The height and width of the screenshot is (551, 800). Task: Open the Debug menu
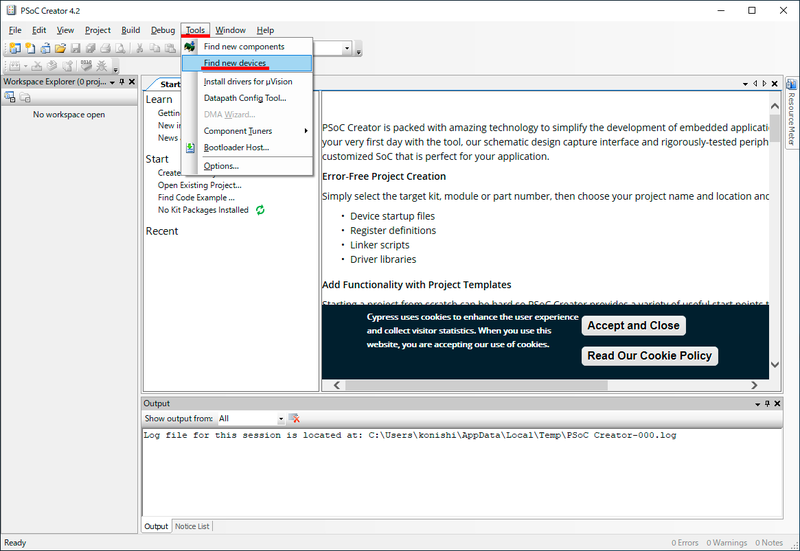click(163, 30)
